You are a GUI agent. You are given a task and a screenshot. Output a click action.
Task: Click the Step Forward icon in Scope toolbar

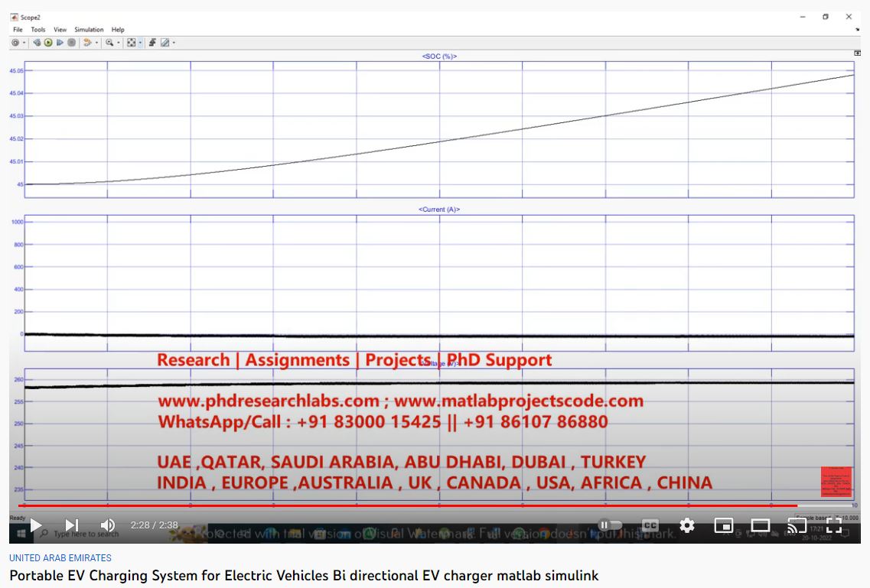pos(60,43)
